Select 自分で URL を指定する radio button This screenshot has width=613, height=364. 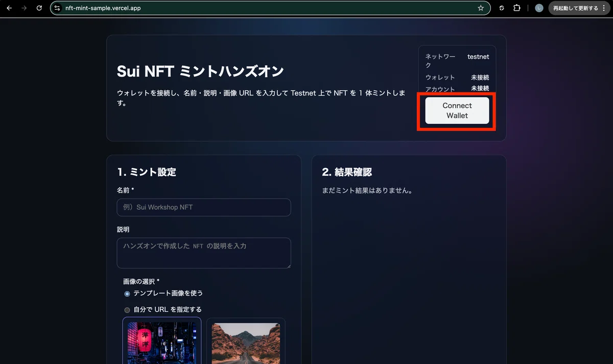click(127, 310)
